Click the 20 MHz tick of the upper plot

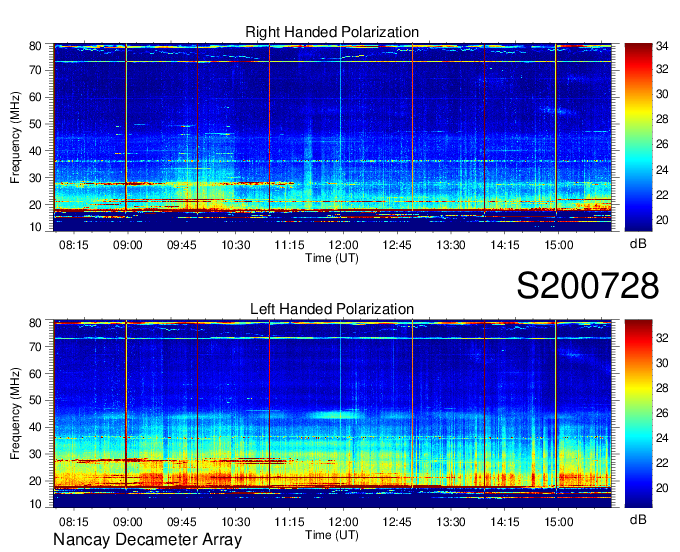click(35, 205)
